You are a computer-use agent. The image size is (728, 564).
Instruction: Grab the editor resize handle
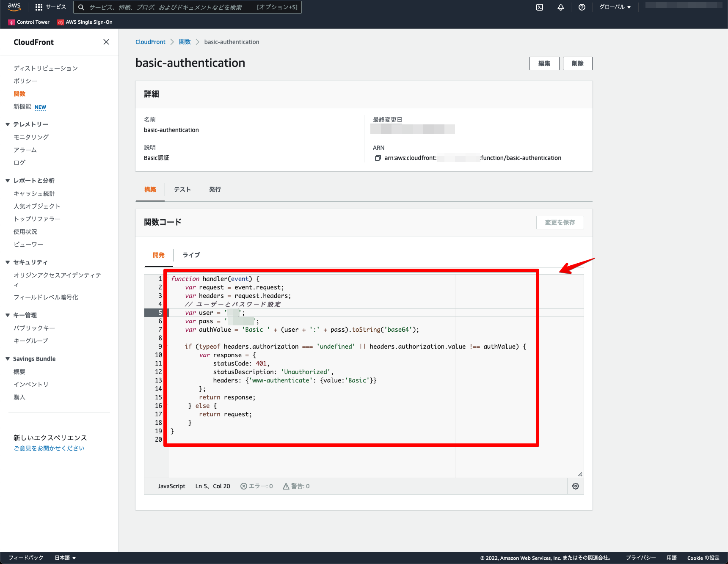click(x=580, y=474)
